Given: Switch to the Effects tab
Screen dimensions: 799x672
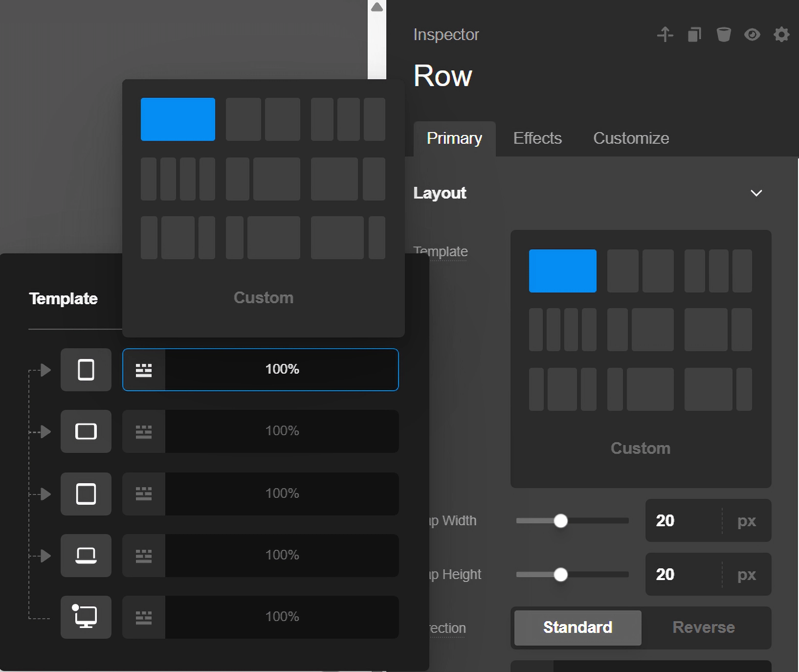Looking at the screenshot, I should tap(537, 138).
